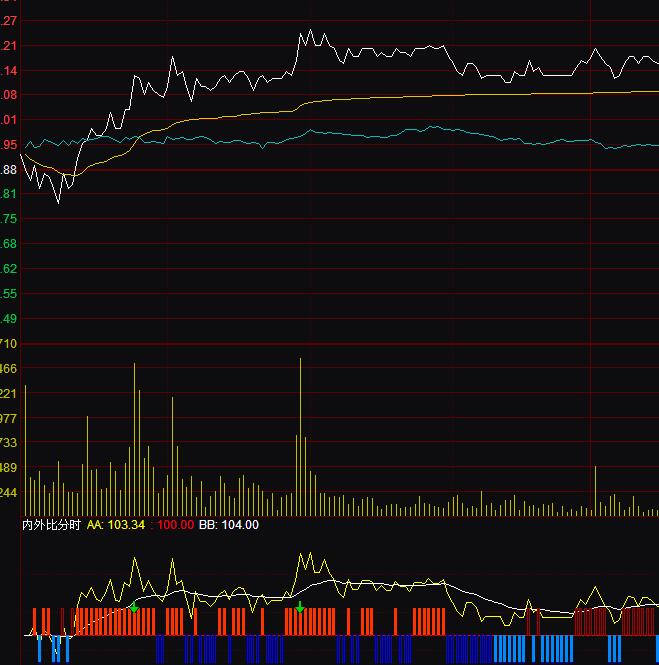
Task: Click the .88 white previous-close price label
Action: point(9,170)
